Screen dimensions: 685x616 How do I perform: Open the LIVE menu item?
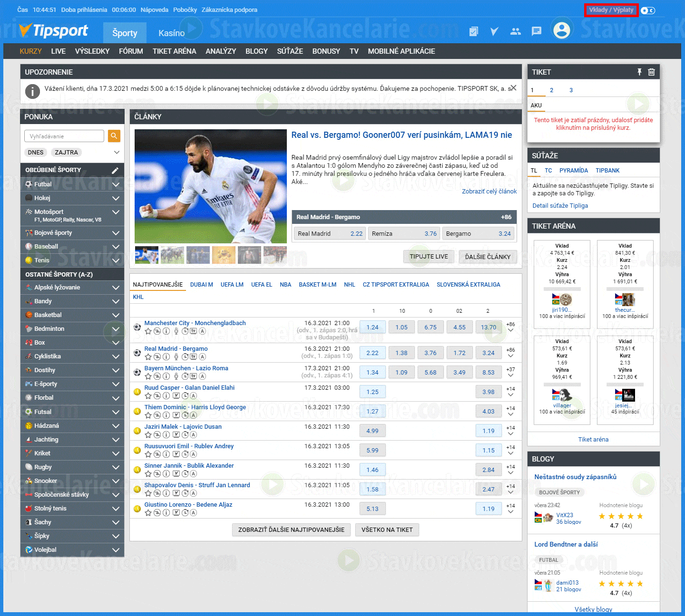point(59,51)
